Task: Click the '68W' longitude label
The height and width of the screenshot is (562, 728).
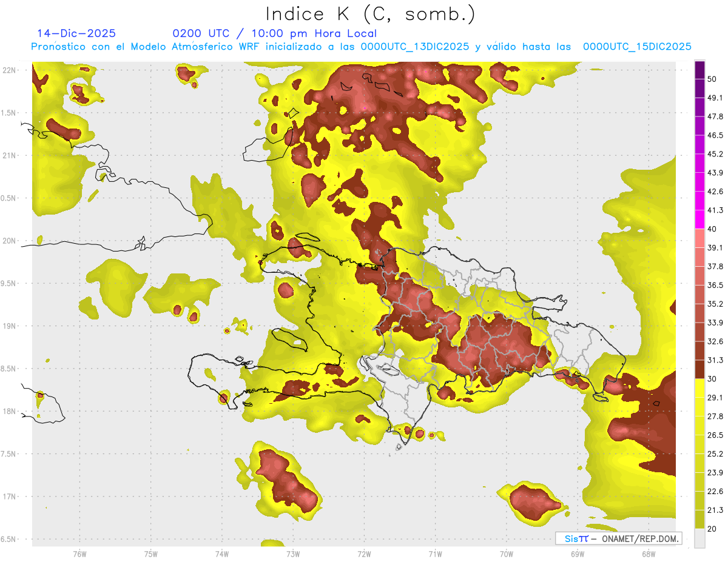Action: [648, 554]
